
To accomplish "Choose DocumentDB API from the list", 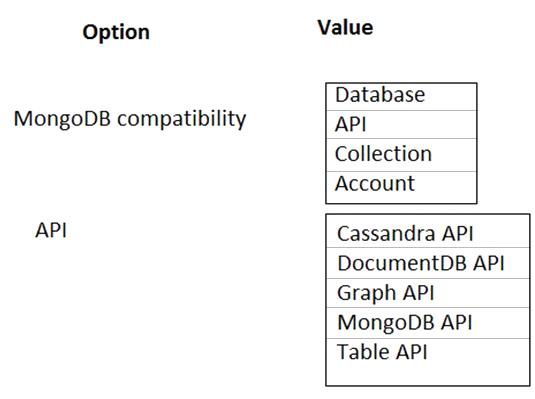I will [x=428, y=263].
